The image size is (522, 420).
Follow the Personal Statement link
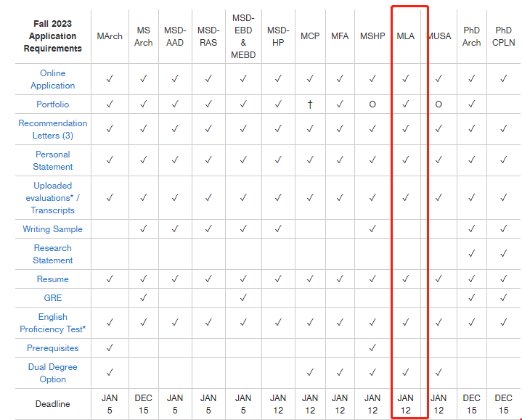[x=52, y=160]
